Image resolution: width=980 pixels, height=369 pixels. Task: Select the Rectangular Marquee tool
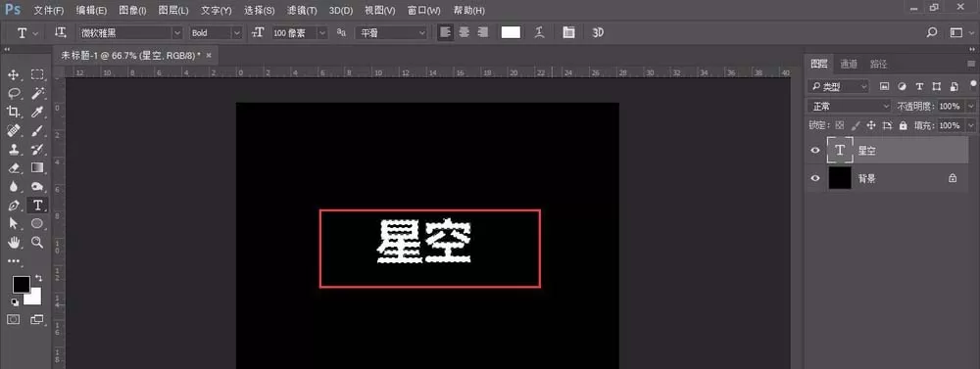click(37, 75)
